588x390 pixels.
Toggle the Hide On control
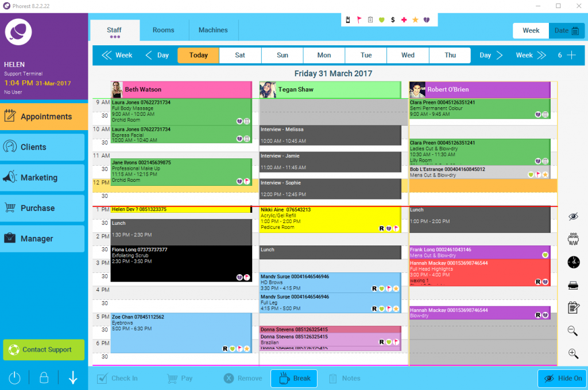[x=562, y=379]
